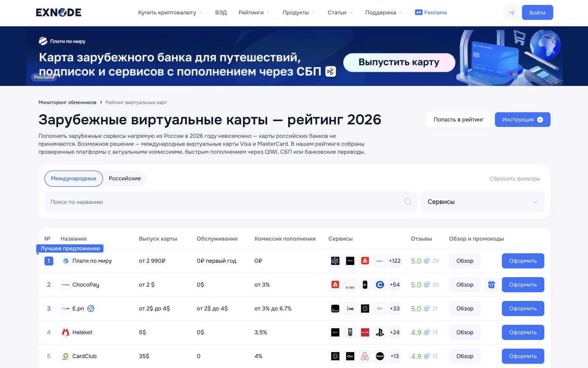Open the Купить криптовалюту dropdown menu

click(x=170, y=13)
